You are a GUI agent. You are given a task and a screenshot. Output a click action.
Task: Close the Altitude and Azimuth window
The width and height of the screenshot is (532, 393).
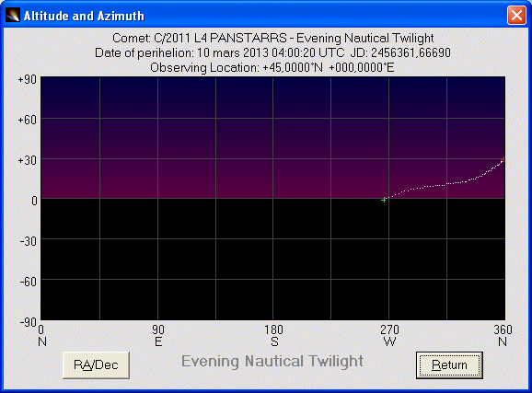(516, 16)
